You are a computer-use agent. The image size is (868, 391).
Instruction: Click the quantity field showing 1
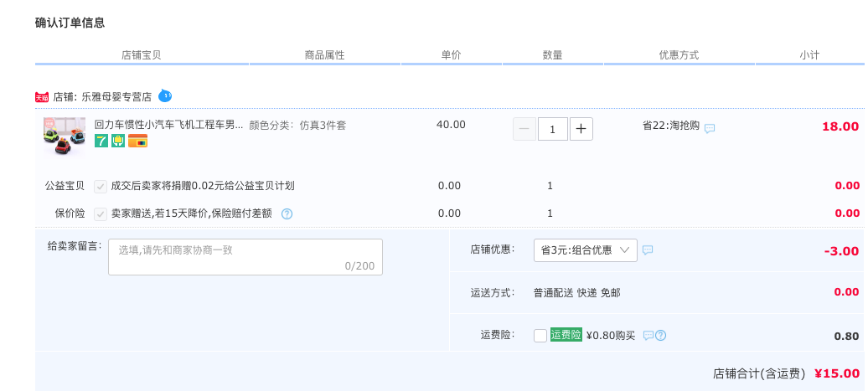(552, 129)
